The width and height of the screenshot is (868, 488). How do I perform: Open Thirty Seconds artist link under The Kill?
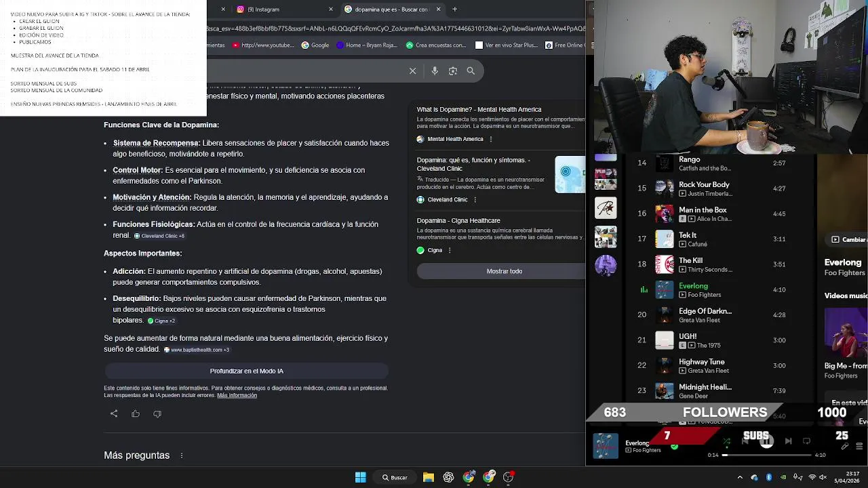pos(710,270)
